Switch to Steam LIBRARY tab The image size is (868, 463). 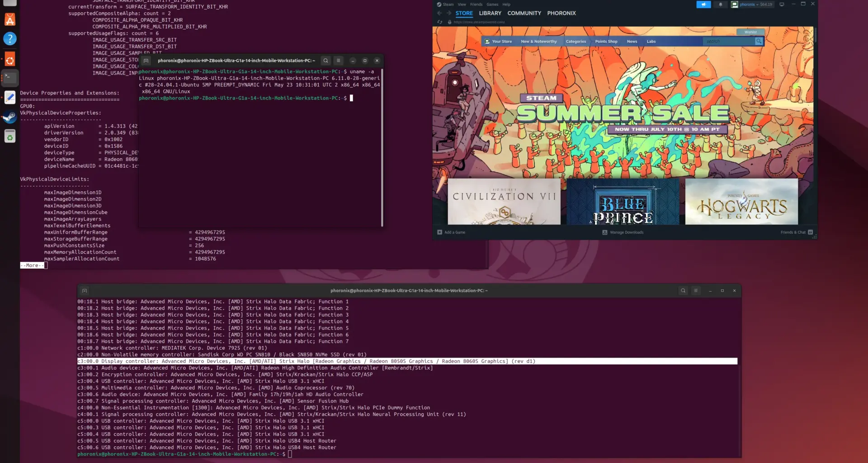(x=490, y=13)
